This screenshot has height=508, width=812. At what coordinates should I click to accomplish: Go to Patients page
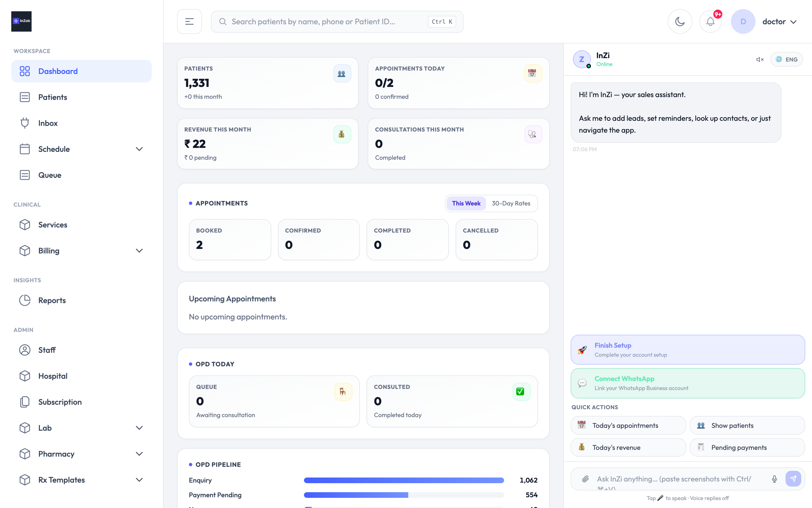[x=81, y=97]
